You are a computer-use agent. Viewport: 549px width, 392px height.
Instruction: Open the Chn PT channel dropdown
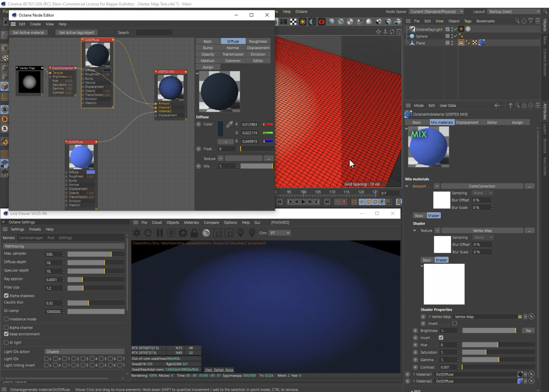coord(280,233)
